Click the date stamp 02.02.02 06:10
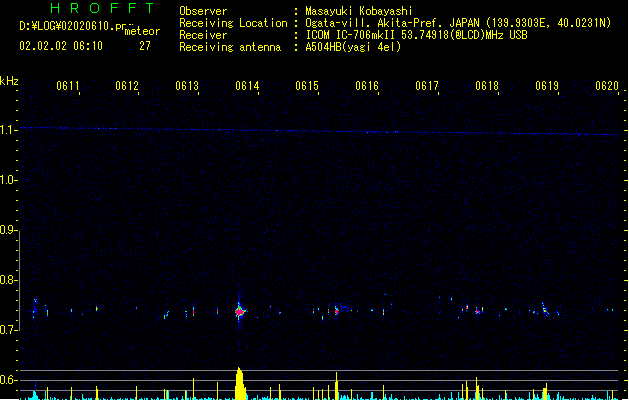 (x=61, y=46)
